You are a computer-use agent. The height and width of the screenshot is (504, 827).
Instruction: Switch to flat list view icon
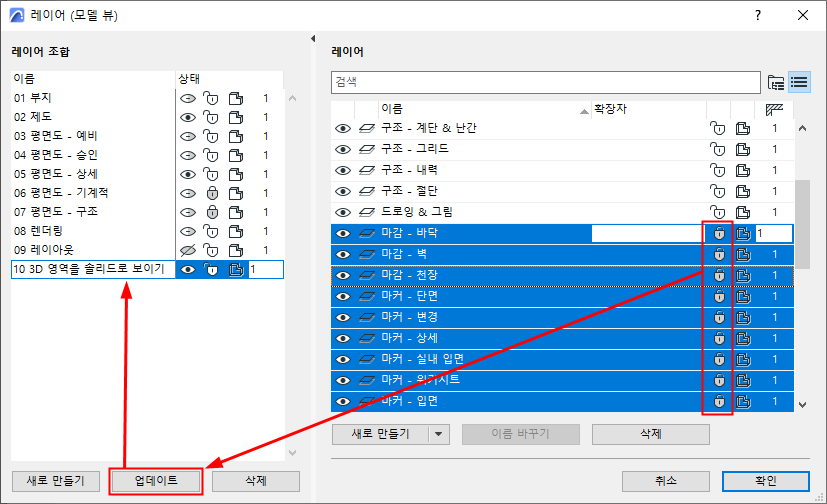(x=799, y=82)
